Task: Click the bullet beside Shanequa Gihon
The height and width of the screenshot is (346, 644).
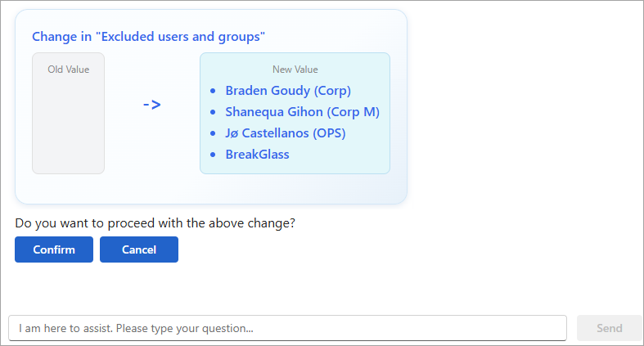Action: click(x=213, y=112)
